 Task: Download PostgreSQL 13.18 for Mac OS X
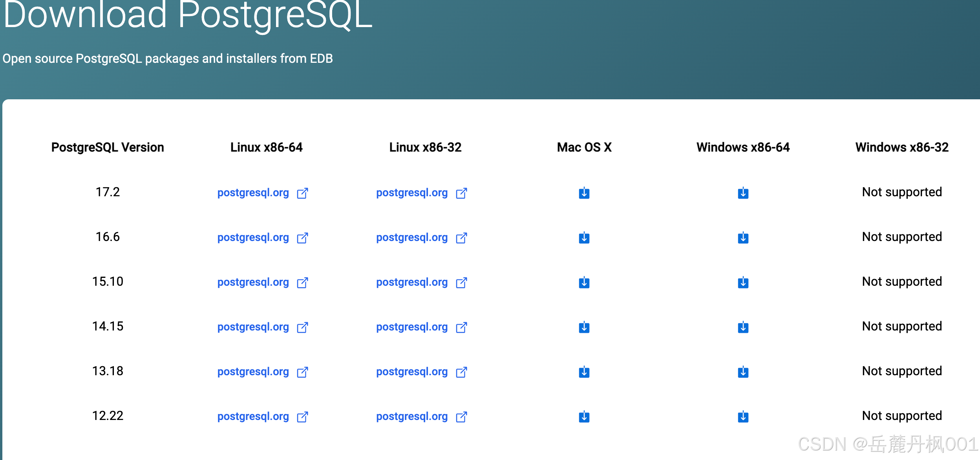(584, 372)
